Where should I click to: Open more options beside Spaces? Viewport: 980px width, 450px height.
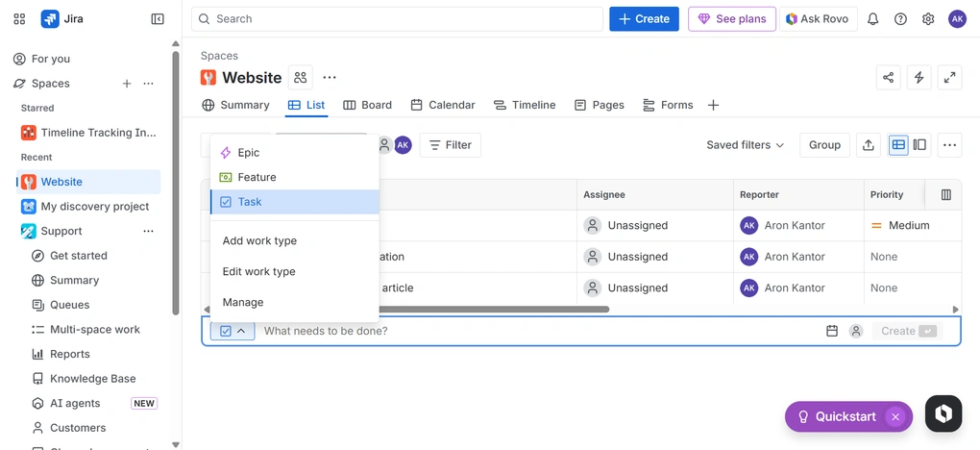pos(148,84)
